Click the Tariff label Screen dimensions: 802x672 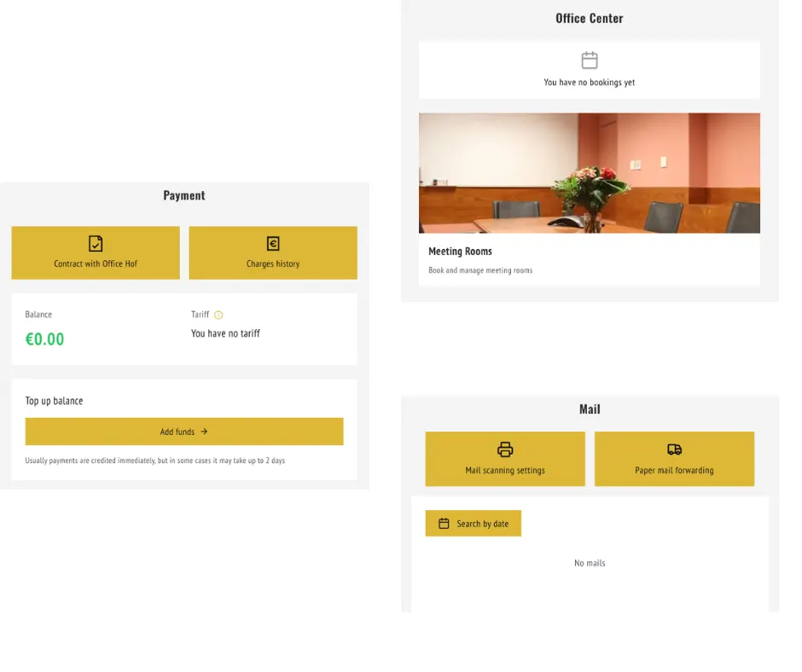[200, 315]
